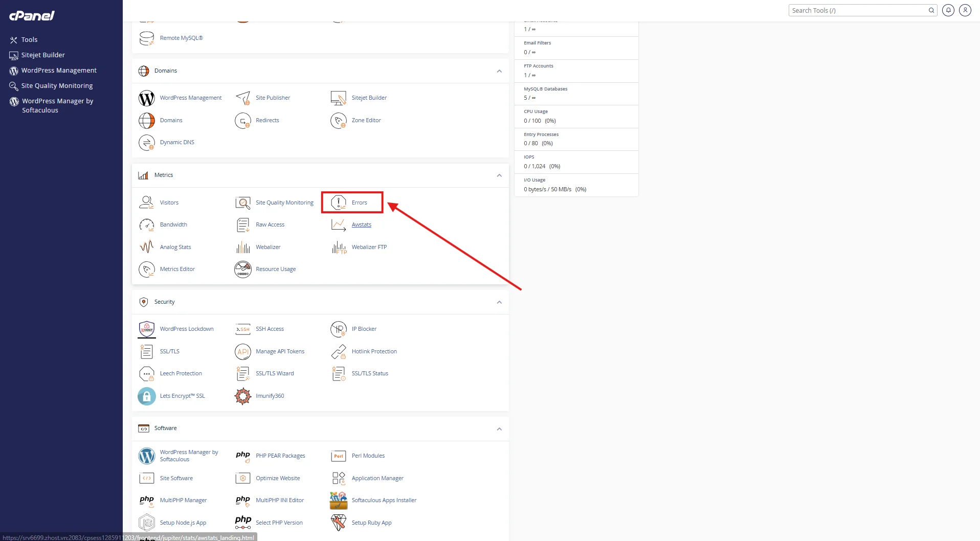980x541 pixels.
Task: Open the MultiPHP INI Editor link
Action: pyautogui.click(x=280, y=500)
